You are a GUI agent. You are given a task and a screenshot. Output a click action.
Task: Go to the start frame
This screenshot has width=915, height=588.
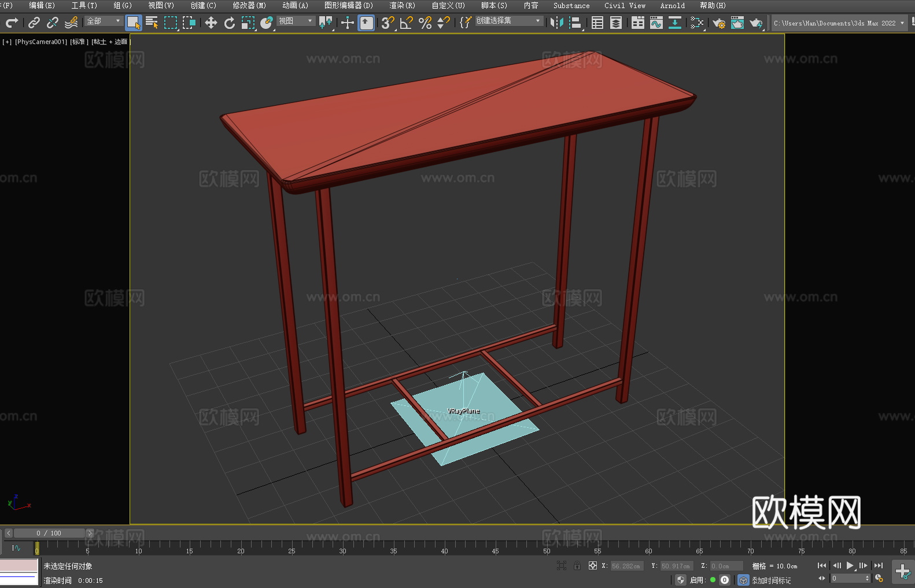[822, 565]
